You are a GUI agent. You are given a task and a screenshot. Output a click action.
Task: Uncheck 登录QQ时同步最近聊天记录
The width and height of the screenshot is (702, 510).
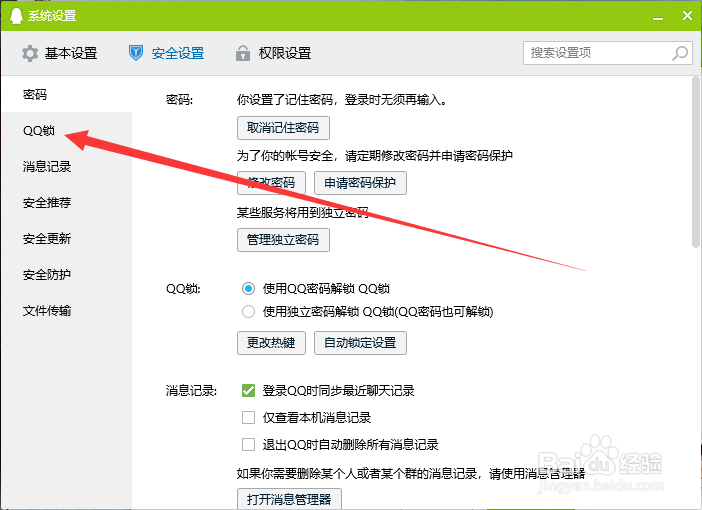coord(248,390)
